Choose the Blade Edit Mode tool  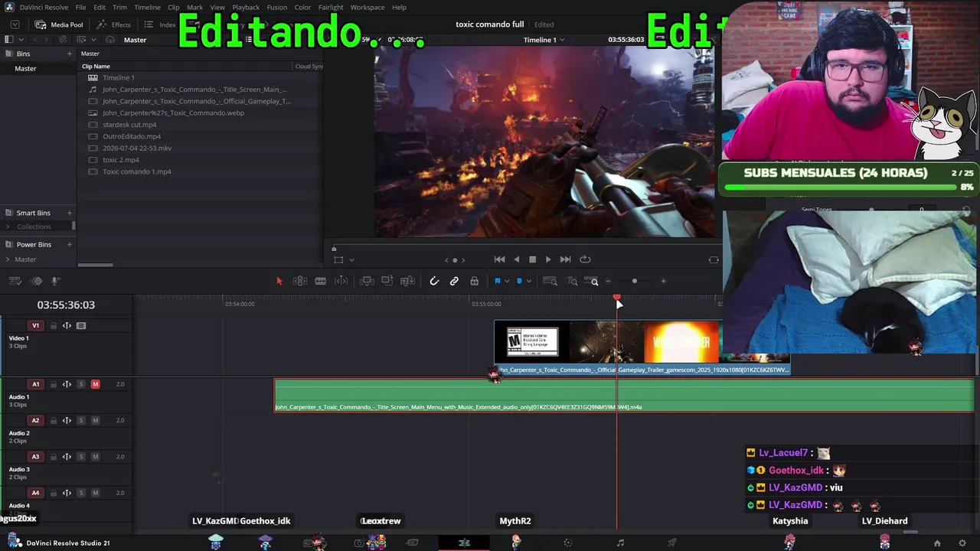point(321,282)
